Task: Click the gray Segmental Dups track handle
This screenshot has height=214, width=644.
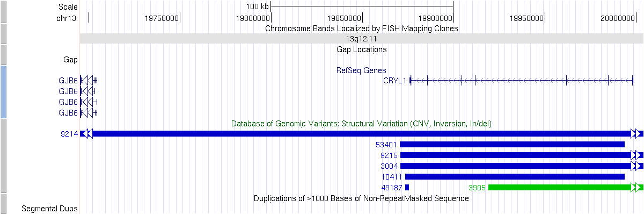Action: 3,204
